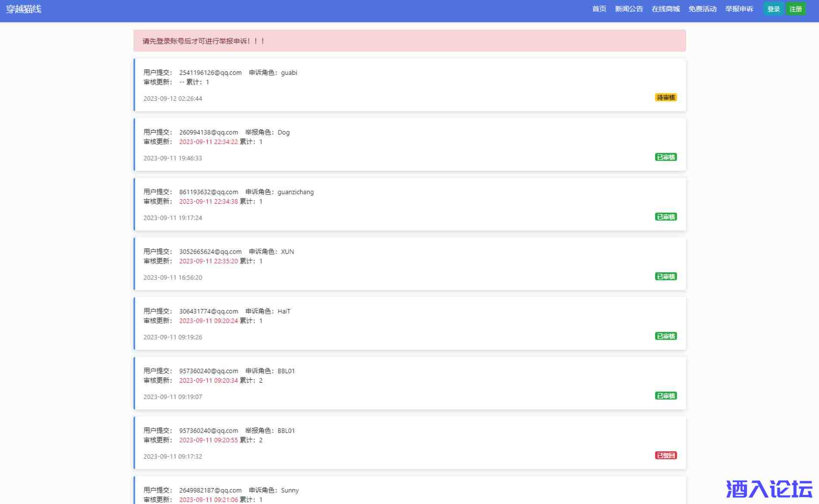Viewport: 819px width, 504px height.
Task: Open 在线商城 in the navigation bar
Action: point(665,9)
